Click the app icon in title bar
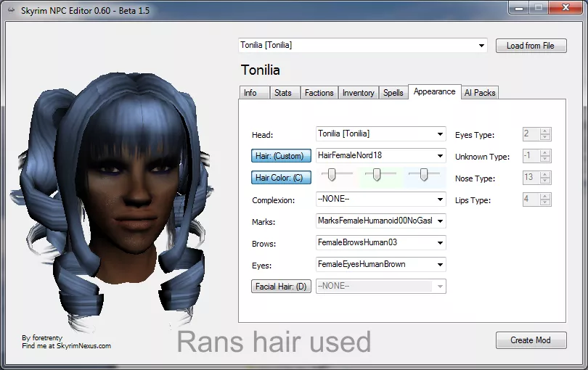 (11, 10)
